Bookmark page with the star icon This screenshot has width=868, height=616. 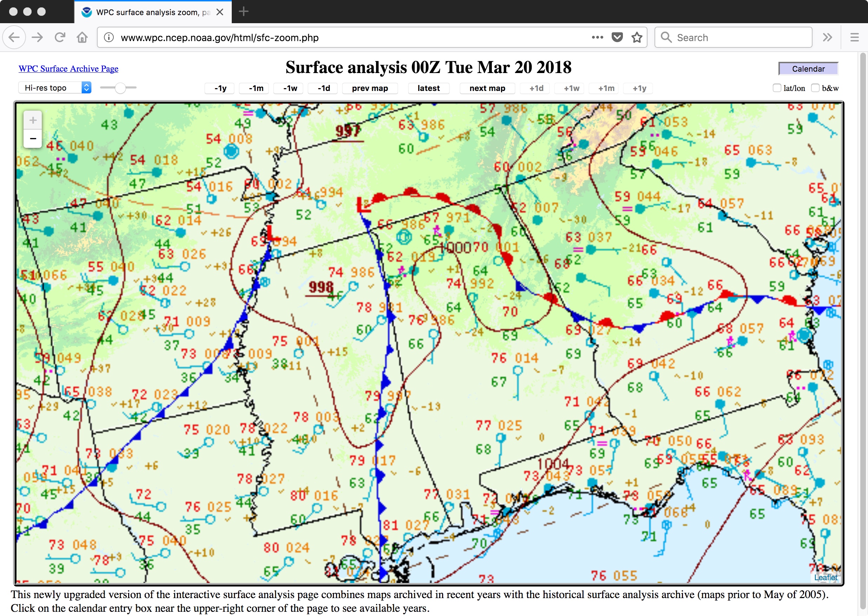click(637, 37)
